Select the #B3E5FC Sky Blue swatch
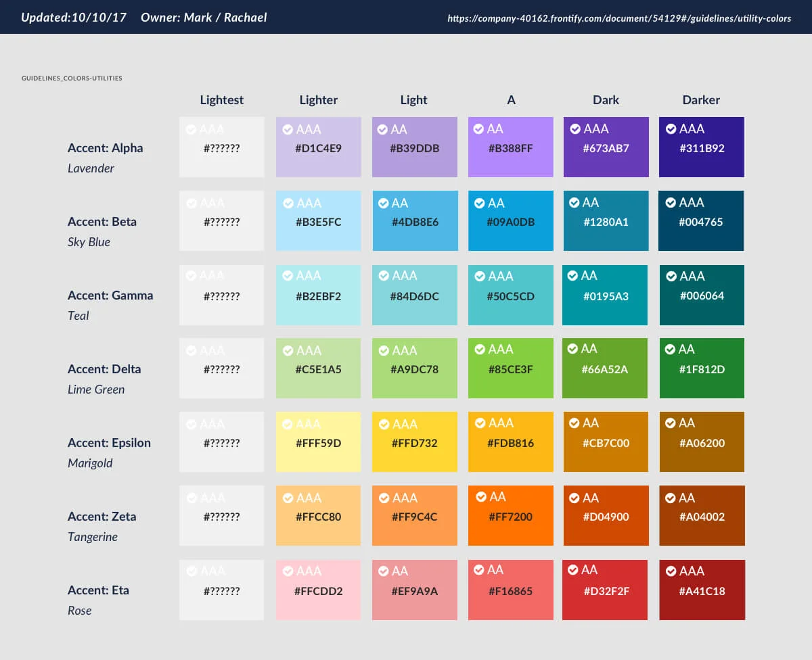This screenshot has height=660, width=812. pyautogui.click(x=318, y=220)
